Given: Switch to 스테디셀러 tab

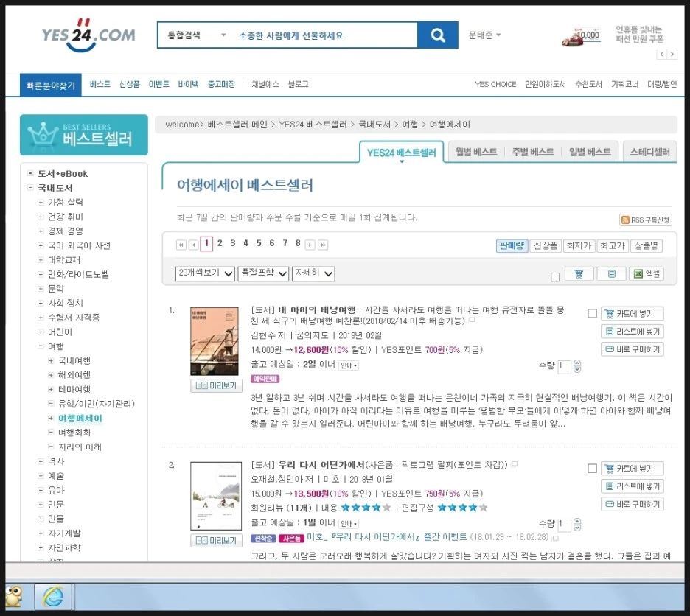Looking at the screenshot, I should (x=650, y=152).
